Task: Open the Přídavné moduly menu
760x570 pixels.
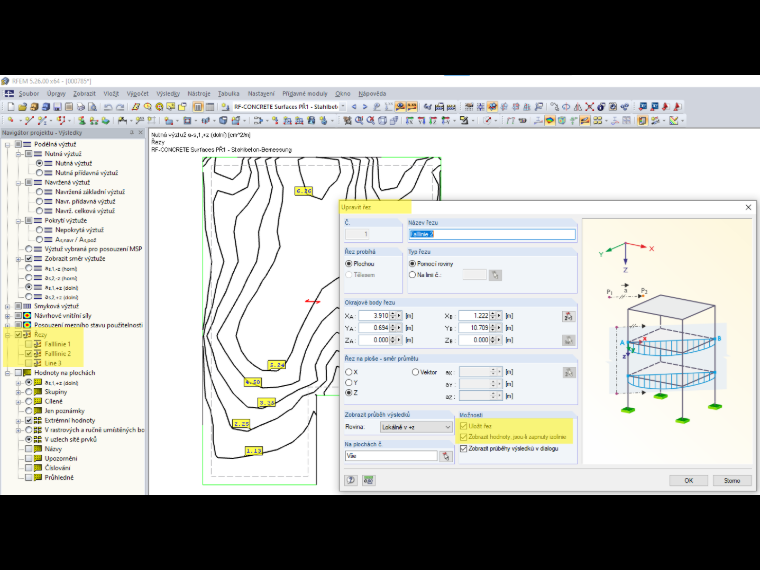Action: [x=305, y=94]
